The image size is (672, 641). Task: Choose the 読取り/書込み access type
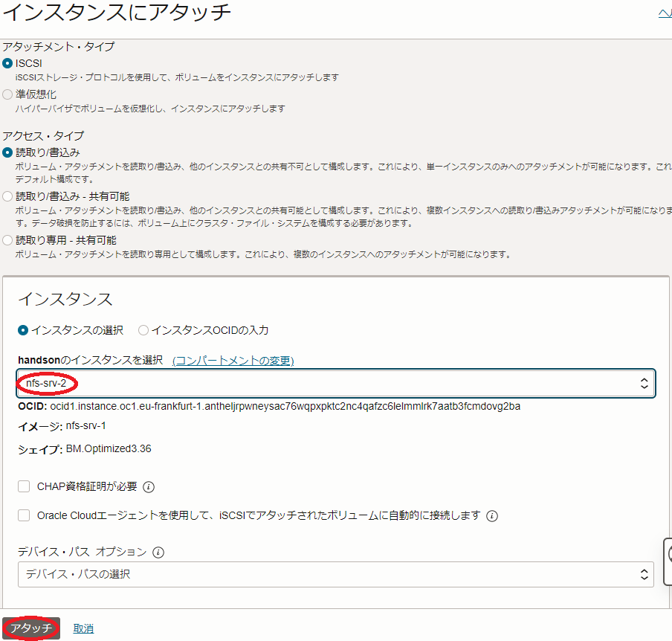tap(8, 152)
